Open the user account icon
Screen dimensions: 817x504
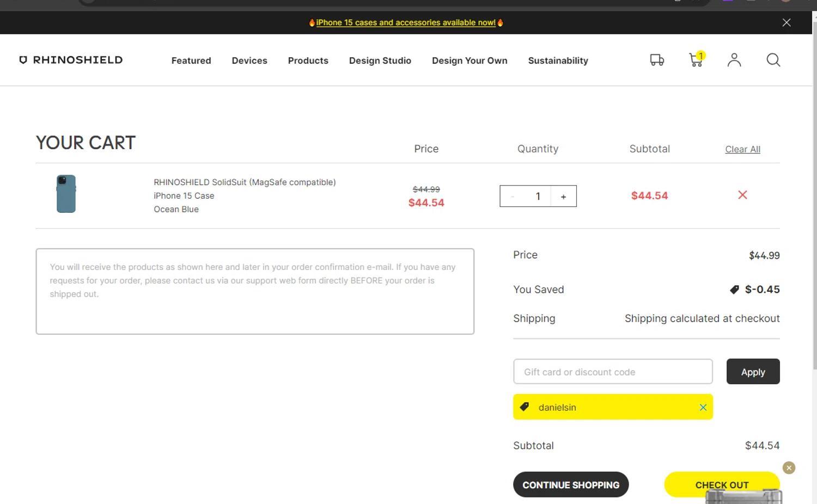734,60
